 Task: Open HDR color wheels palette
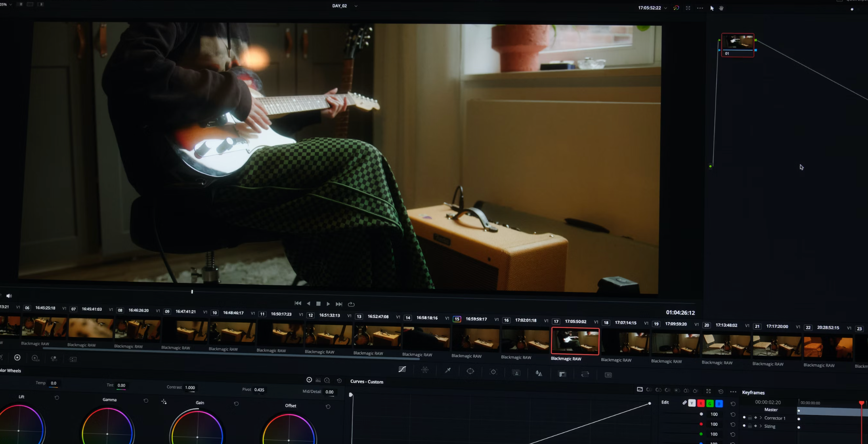click(x=35, y=358)
